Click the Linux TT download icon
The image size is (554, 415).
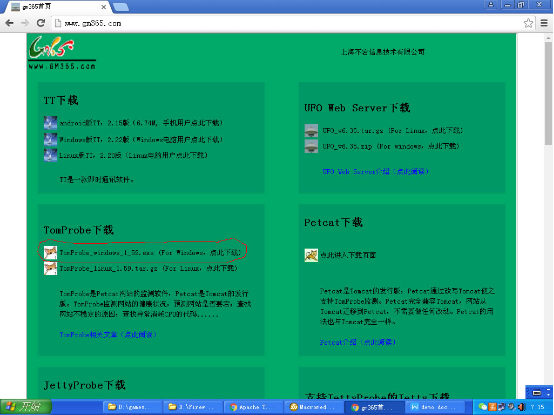pos(50,155)
